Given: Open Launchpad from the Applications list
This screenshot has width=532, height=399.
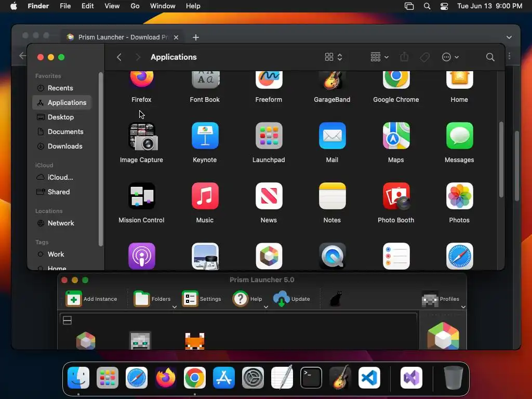Looking at the screenshot, I should [269, 136].
